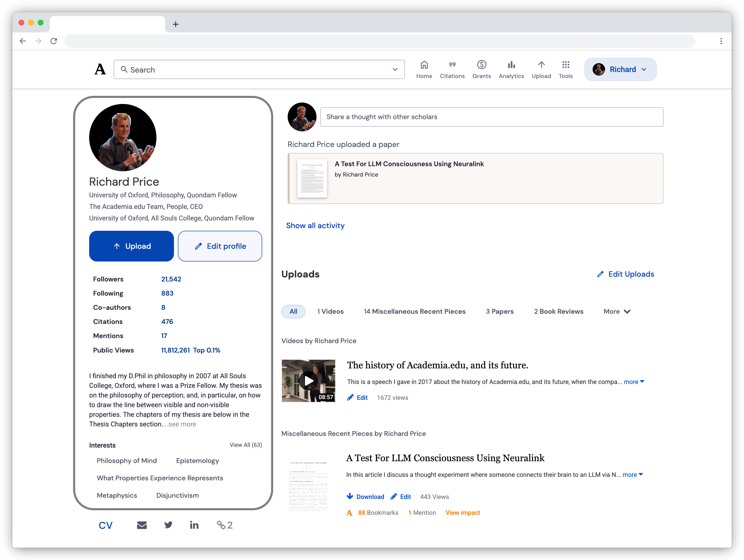
Task: Click the Edit profile button
Action: tap(220, 246)
